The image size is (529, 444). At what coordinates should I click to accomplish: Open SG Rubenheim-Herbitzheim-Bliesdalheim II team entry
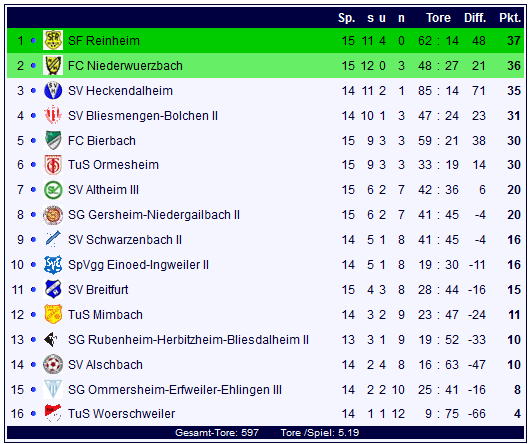pos(188,339)
